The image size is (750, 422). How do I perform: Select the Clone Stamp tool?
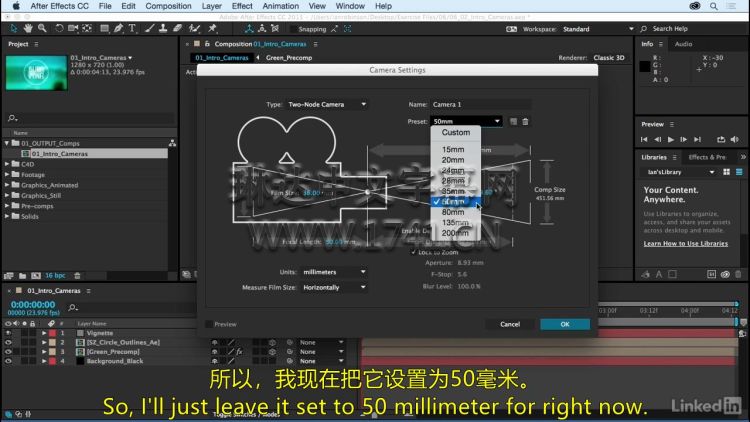(x=163, y=29)
